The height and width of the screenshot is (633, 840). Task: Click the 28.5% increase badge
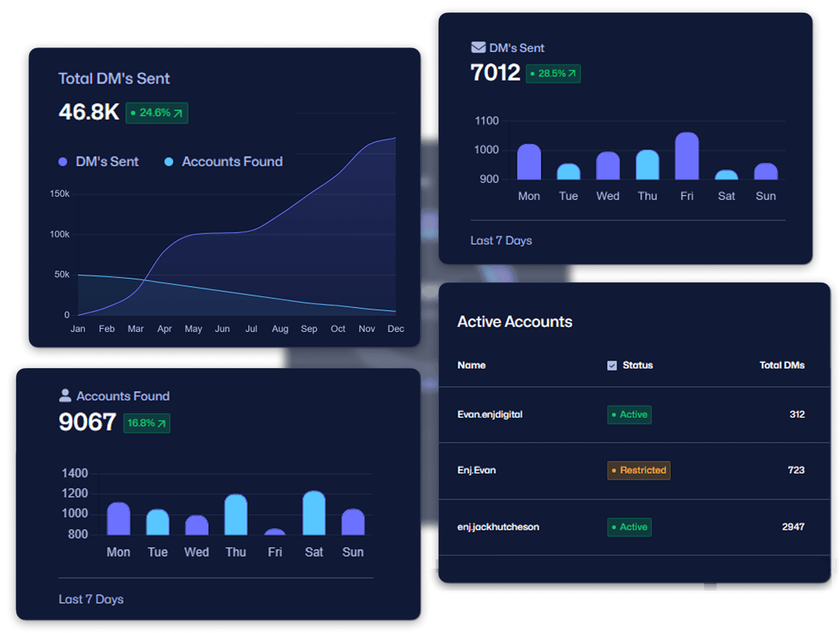[x=553, y=73]
